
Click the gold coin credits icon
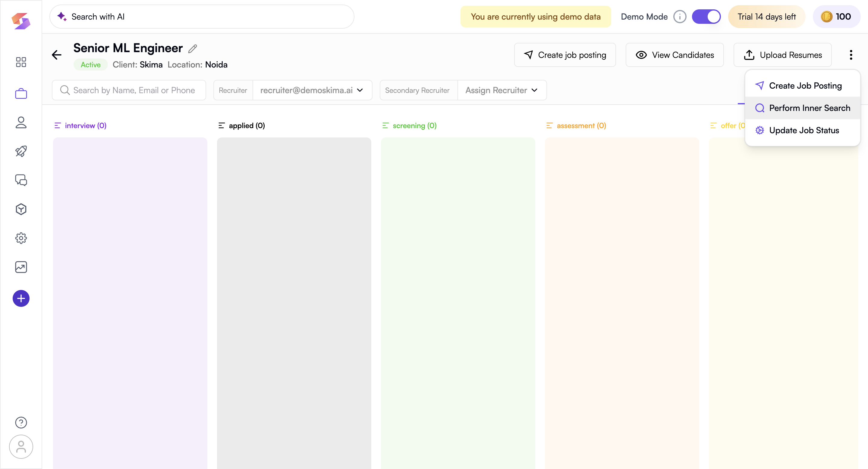coord(826,17)
